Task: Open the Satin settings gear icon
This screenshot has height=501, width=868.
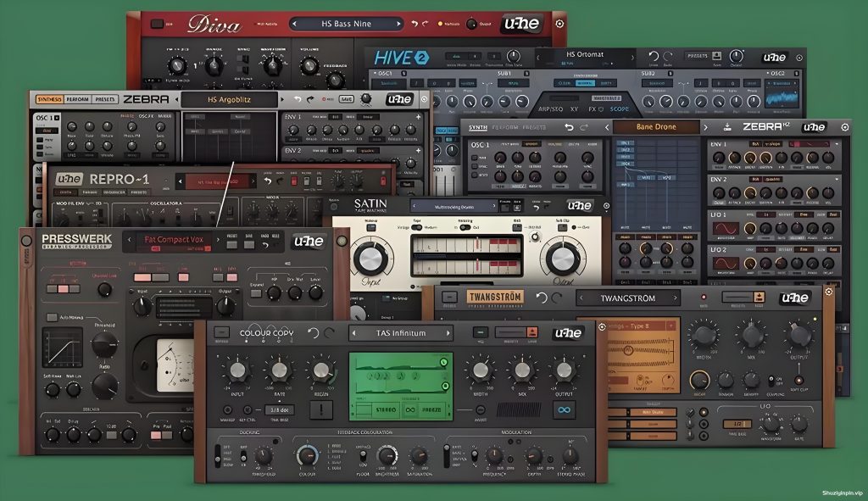Action: pyautogui.click(x=606, y=206)
